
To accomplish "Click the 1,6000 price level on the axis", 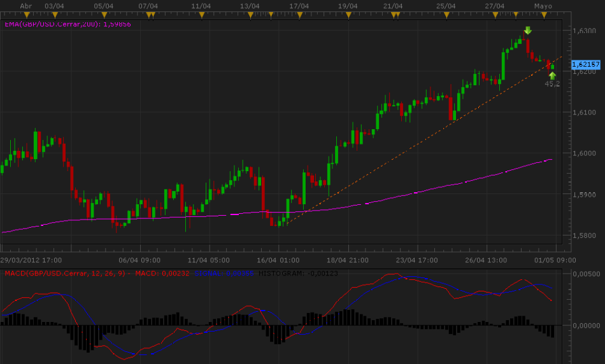I will click(x=584, y=153).
